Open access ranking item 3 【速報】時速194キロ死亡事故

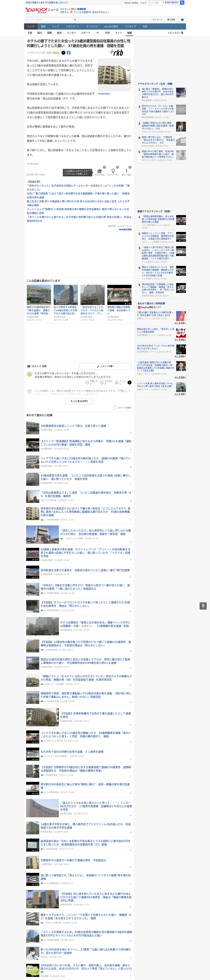[162, 127]
